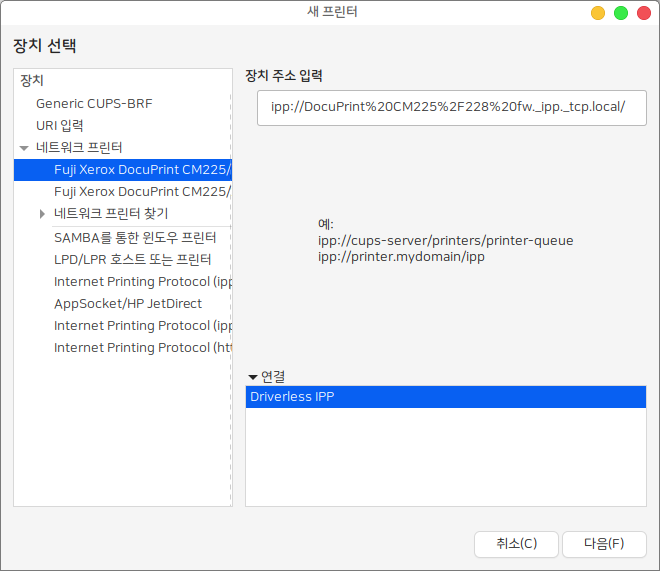
Task: Select the unhighlighted Fuji Xerox DocuPrint entry
Action: [142, 191]
